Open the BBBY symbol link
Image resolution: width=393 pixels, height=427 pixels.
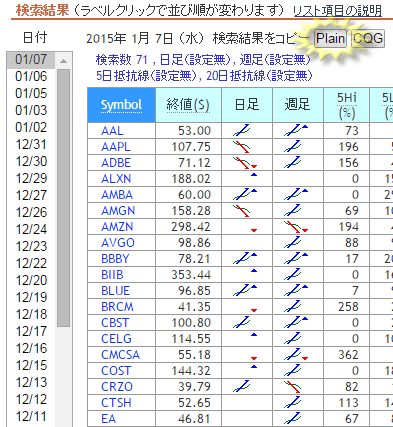115,259
